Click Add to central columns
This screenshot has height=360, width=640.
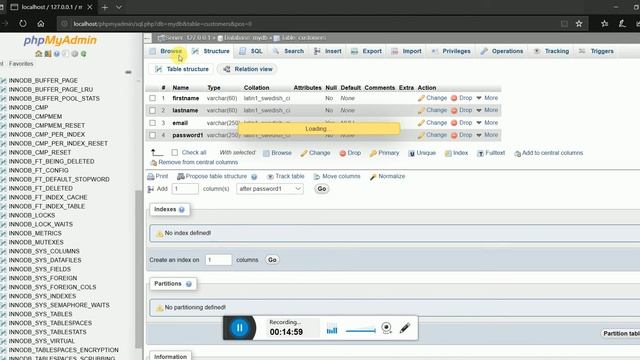pyautogui.click(x=549, y=153)
